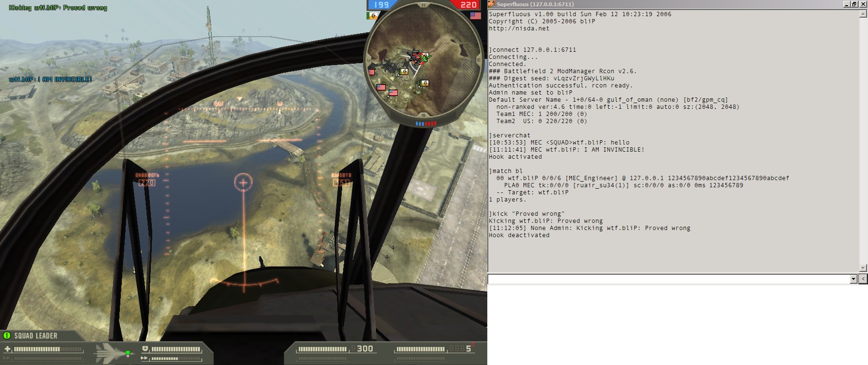The image size is (868, 365).
Task: Click the console scrollbar up arrow
Action: coord(863,14)
